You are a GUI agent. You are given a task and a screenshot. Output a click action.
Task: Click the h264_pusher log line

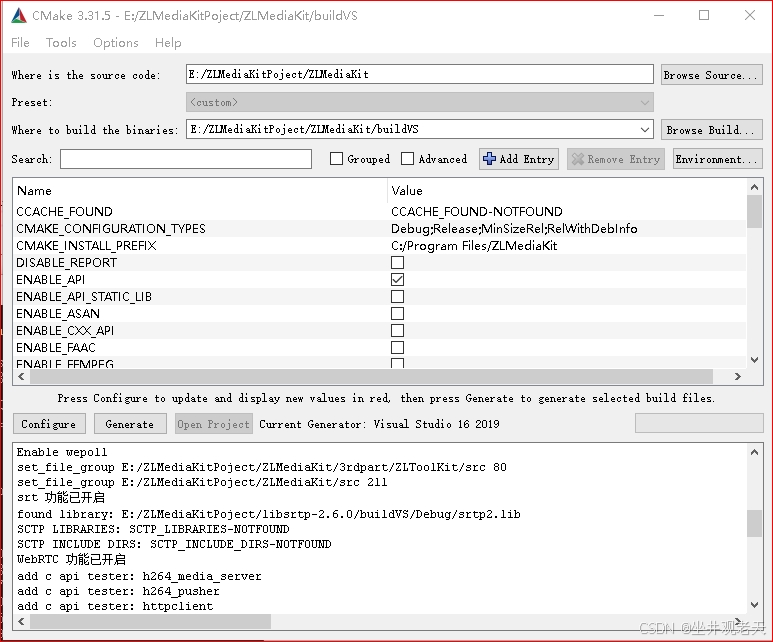118,591
